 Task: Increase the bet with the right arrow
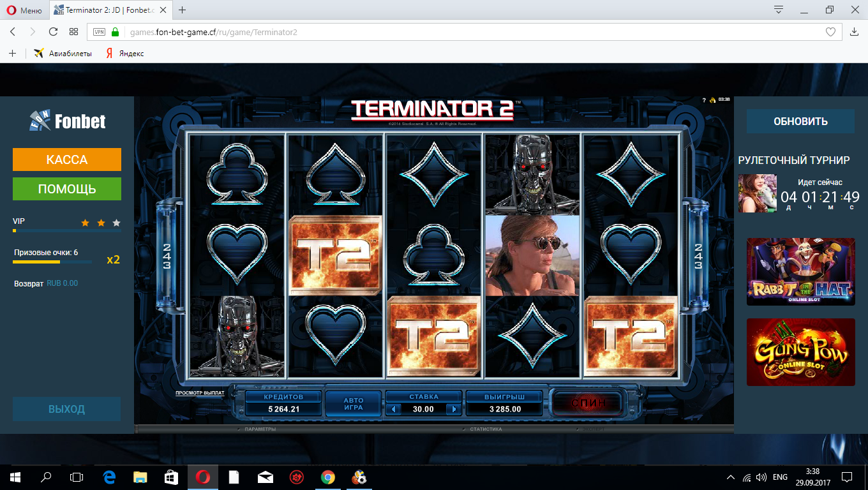[454, 410]
